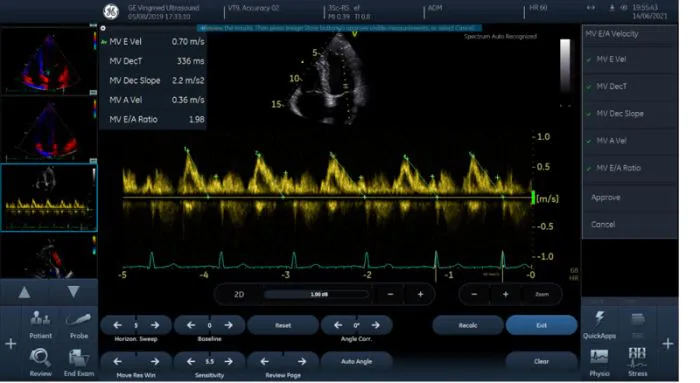Image resolution: width=700 pixels, height=383 pixels.
Task: Toggle the MV DecT checkmark item
Action: pyautogui.click(x=629, y=87)
